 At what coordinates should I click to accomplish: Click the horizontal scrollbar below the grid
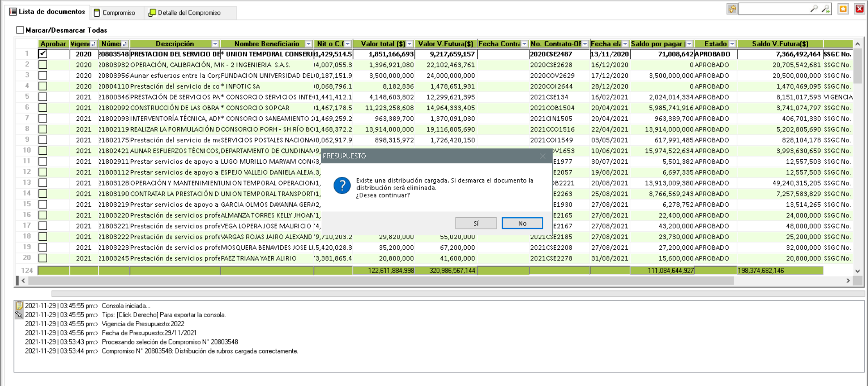pyautogui.click(x=381, y=281)
